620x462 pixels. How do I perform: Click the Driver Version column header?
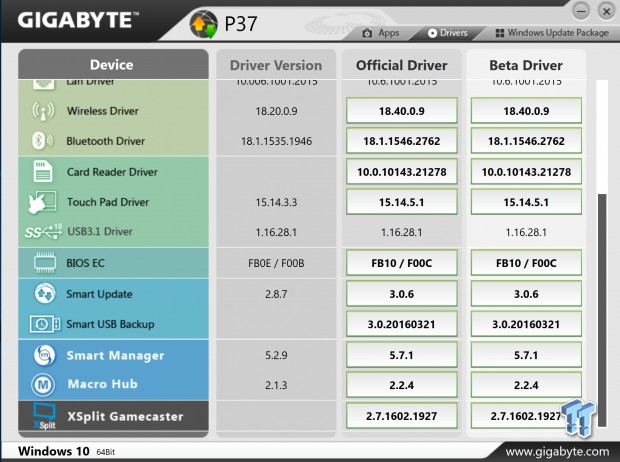(276, 65)
